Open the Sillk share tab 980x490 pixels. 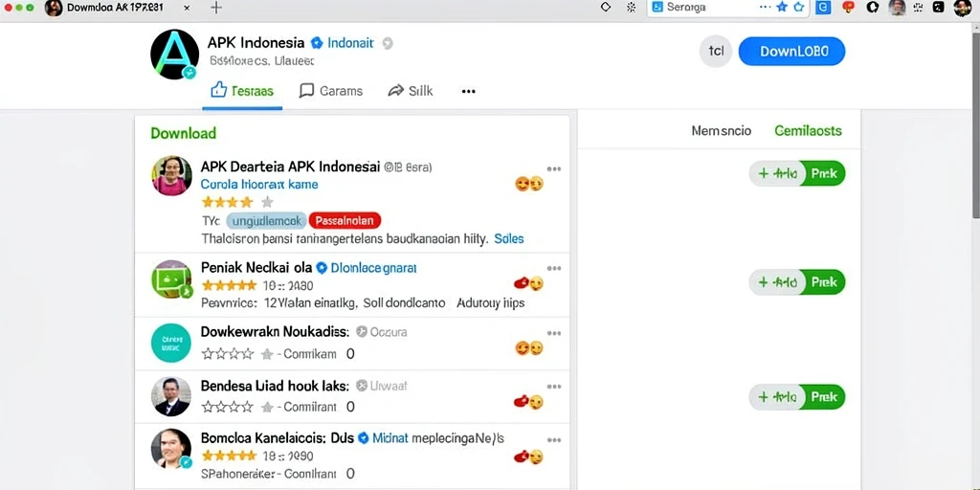click(x=410, y=91)
